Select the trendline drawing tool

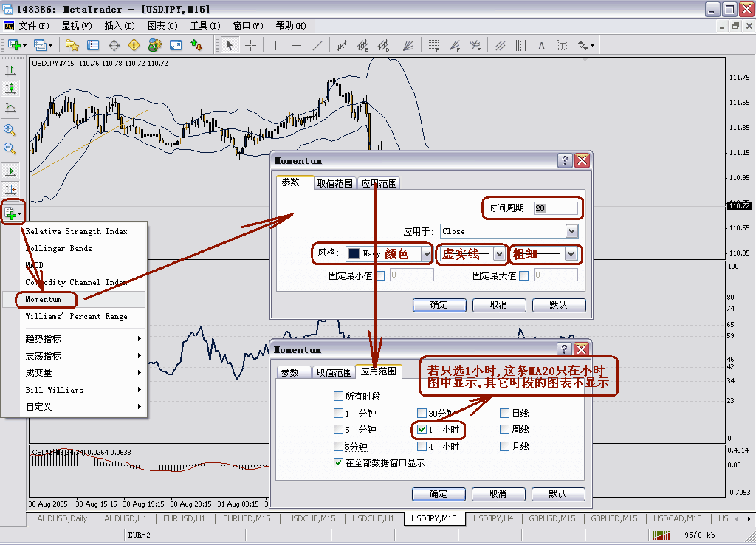(x=317, y=45)
